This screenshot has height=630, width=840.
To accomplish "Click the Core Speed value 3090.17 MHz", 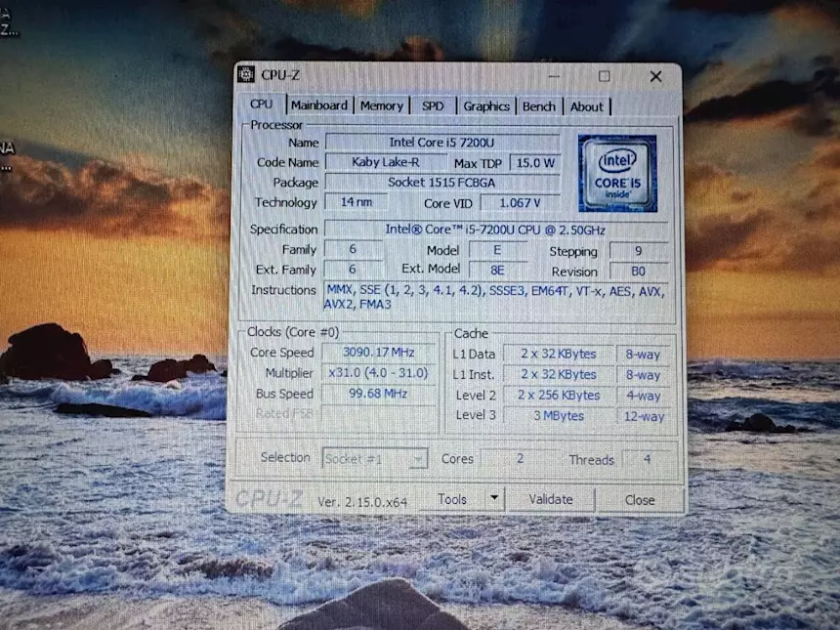I will coord(379,352).
